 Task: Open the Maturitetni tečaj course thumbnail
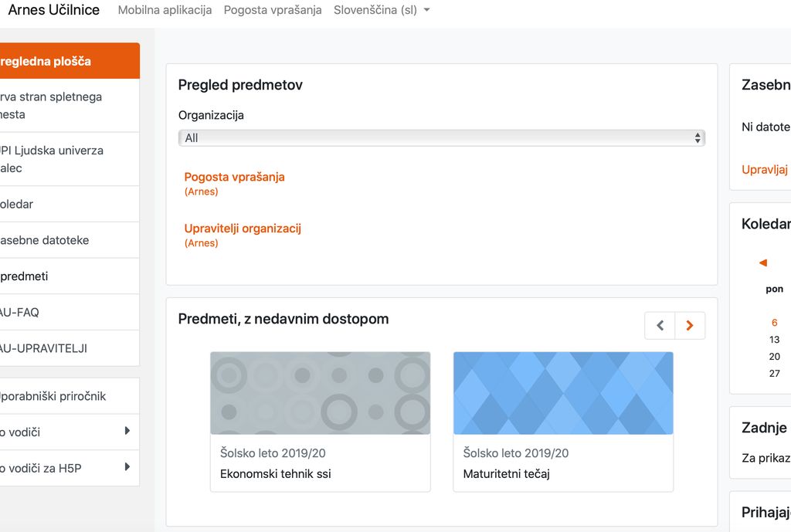562,393
